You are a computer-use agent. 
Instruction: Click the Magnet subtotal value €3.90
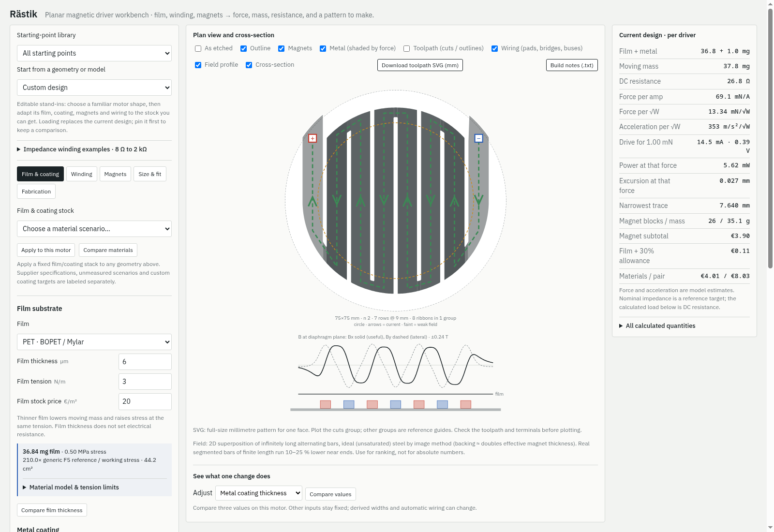click(740, 236)
